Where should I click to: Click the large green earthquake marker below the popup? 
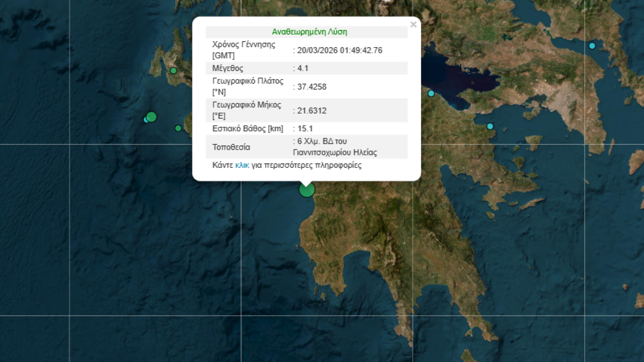coord(307,190)
